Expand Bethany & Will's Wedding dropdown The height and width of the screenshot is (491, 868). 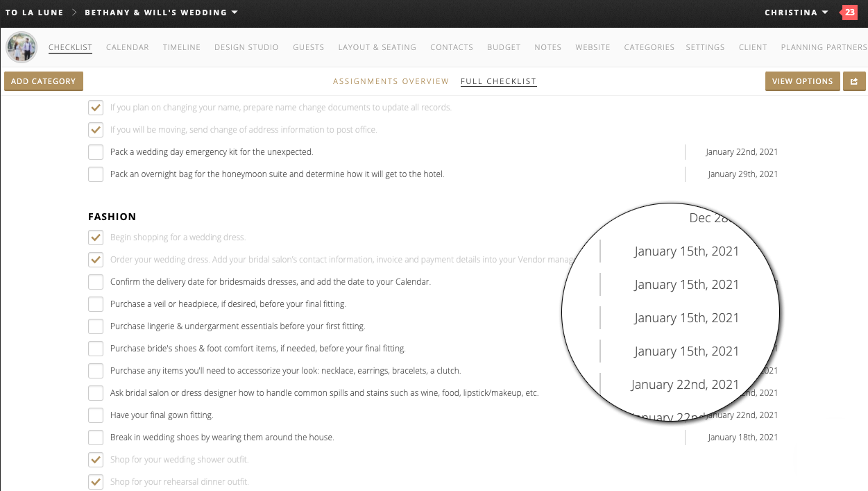click(x=161, y=13)
